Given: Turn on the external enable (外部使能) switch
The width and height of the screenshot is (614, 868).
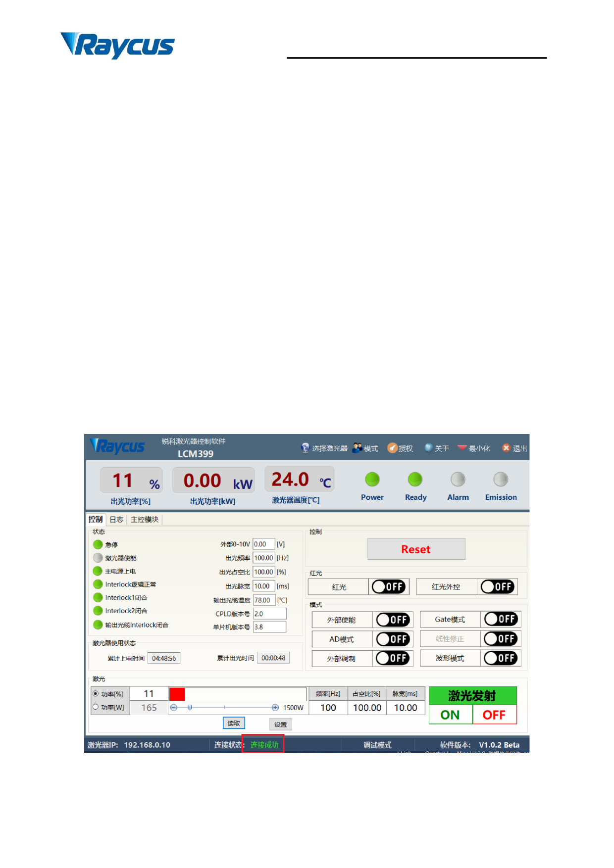Looking at the screenshot, I should pos(393,620).
